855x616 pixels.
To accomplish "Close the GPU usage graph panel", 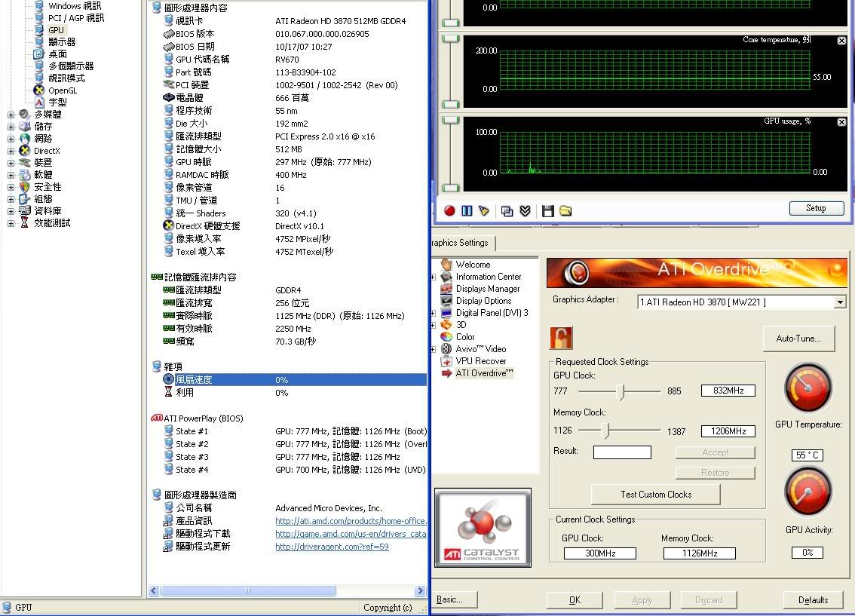I will [841, 122].
